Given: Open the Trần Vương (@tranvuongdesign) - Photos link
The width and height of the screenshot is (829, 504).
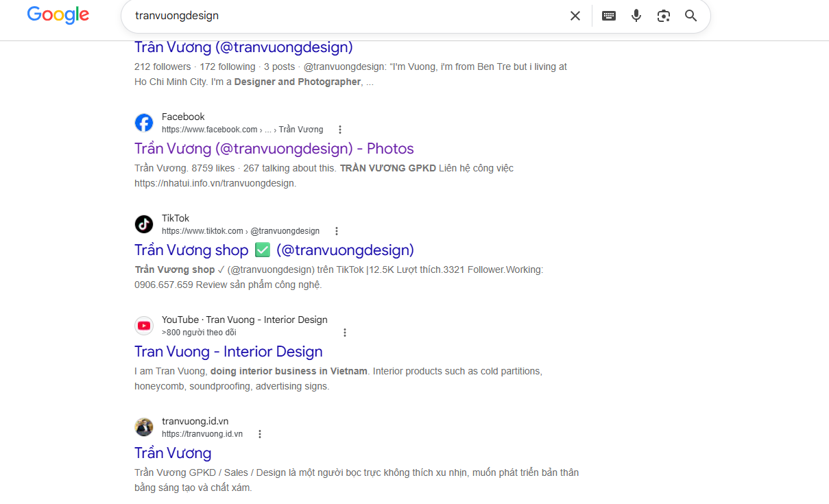Looking at the screenshot, I should tap(274, 149).
